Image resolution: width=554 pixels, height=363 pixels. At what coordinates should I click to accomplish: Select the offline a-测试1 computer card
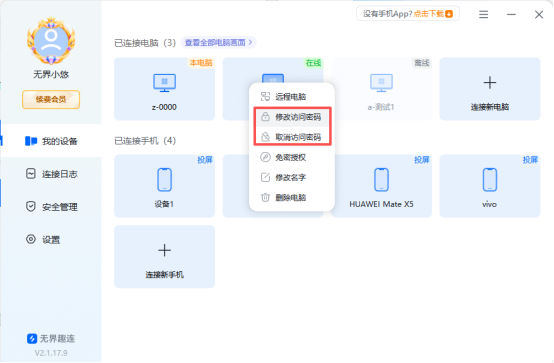click(381, 89)
